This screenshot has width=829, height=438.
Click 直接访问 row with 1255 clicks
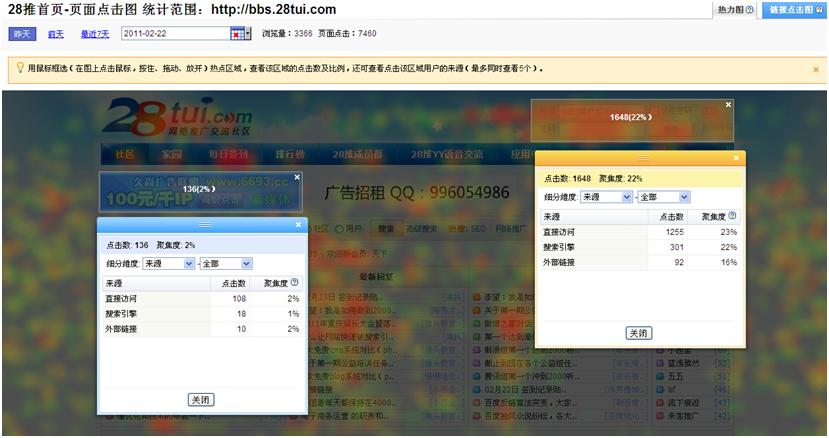[x=640, y=232]
